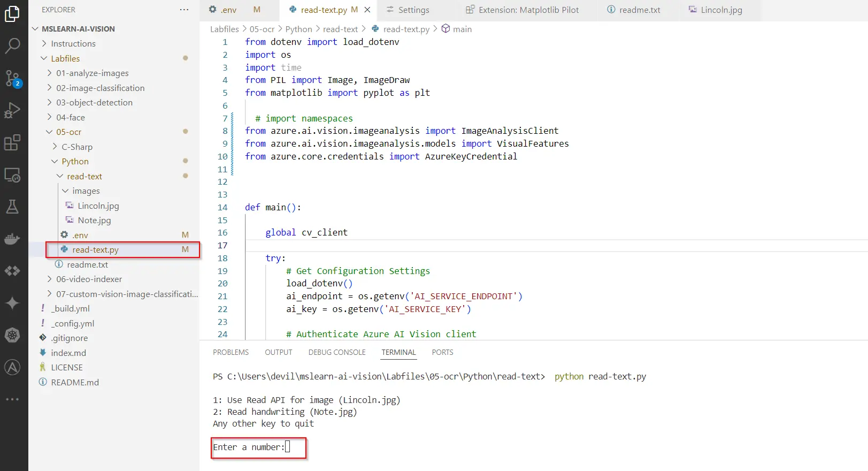868x471 pixels.
Task: Open Lincoln.jpg in the file tree
Action: [x=98, y=206]
